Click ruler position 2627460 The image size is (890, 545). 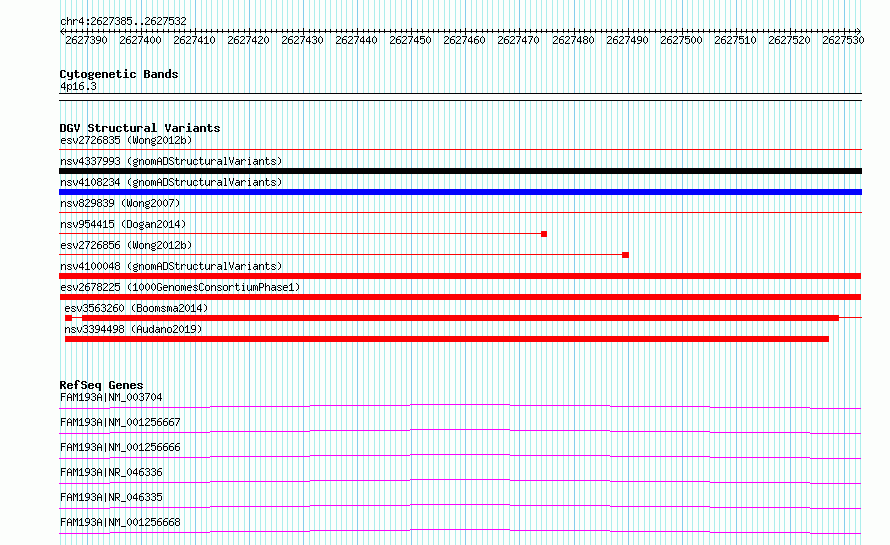click(464, 40)
